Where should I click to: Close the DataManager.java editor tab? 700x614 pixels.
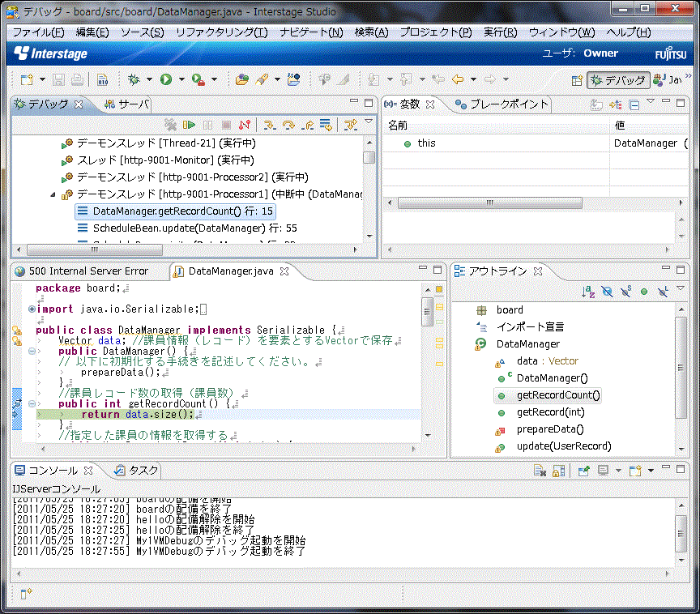pos(284,271)
